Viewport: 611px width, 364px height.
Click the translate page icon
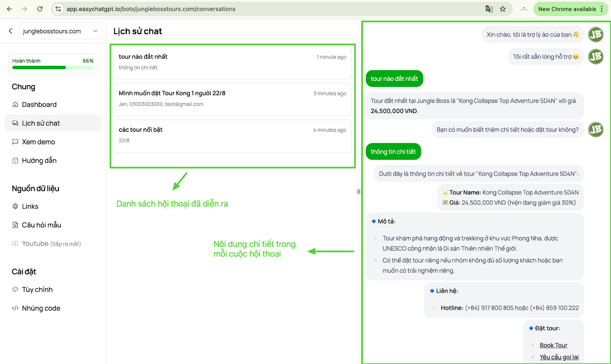coord(489,9)
